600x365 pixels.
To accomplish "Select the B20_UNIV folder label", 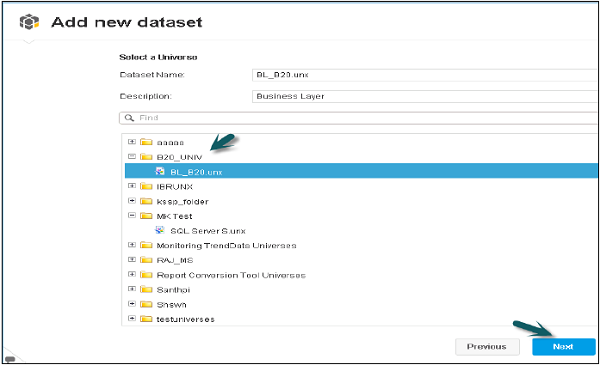I will [179, 157].
